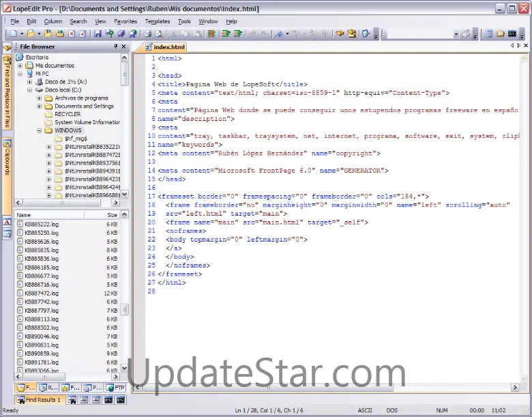Click the binoculars Find icon

(x=340, y=33)
